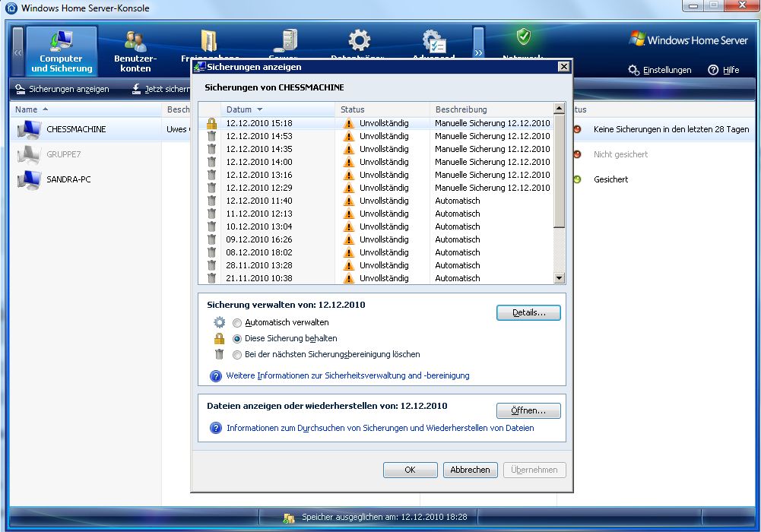Image resolution: width=761 pixels, height=532 pixels.
Task: Open Benutzerkonten tab
Action: 135,51
